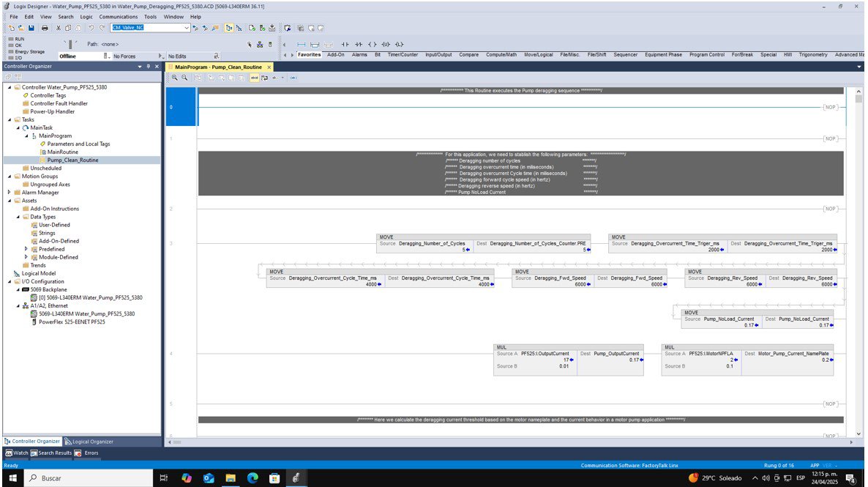The image size is (868, 487).
Task: Click the Print icon in the toolbar
Action: coord(45,28)
